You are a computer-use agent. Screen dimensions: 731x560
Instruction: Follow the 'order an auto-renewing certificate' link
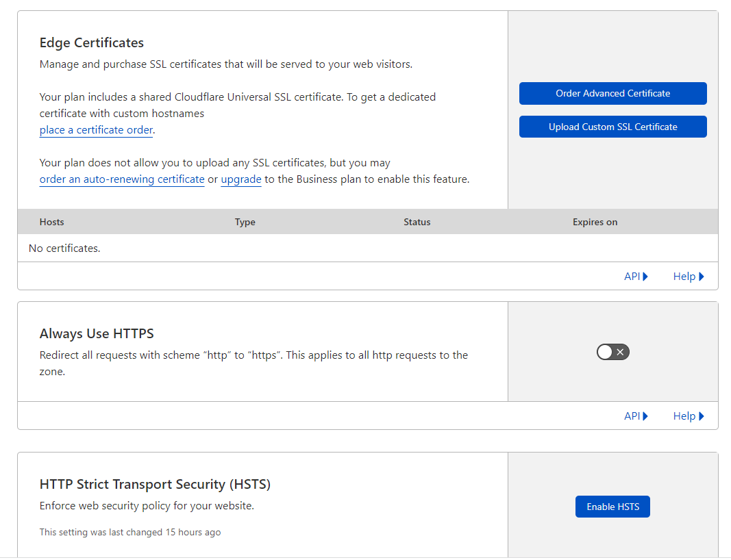[x=122, y=179]
